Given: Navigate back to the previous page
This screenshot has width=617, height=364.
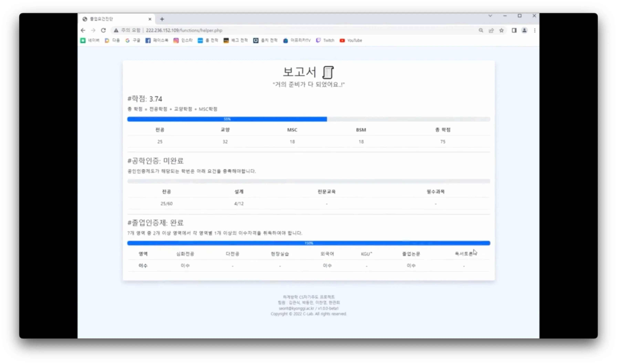Looking at the screenshot, I should click(83, 30).
